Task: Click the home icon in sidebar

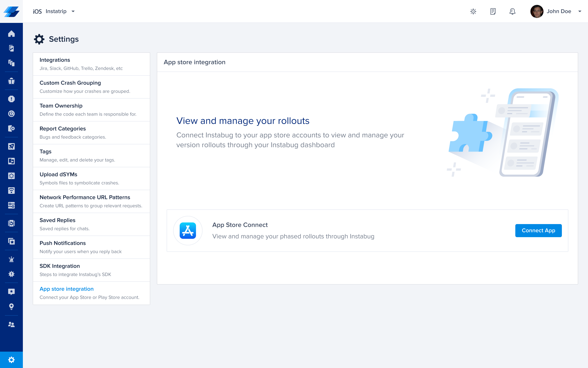Action: pyautogui.click(x=11, y=34)
